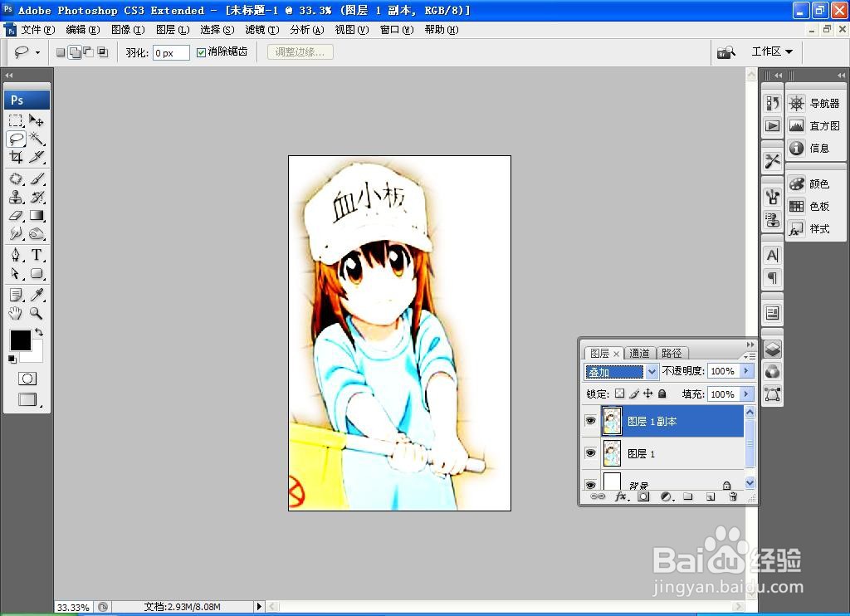Select the Move tool
This screenshot has width=850, height=616.
tap(37, 120)
